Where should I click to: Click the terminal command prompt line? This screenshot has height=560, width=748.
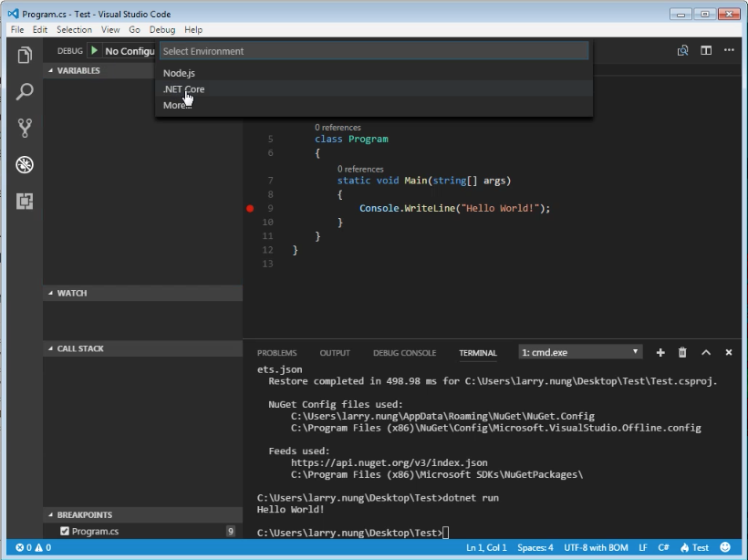tap(352, 533)
